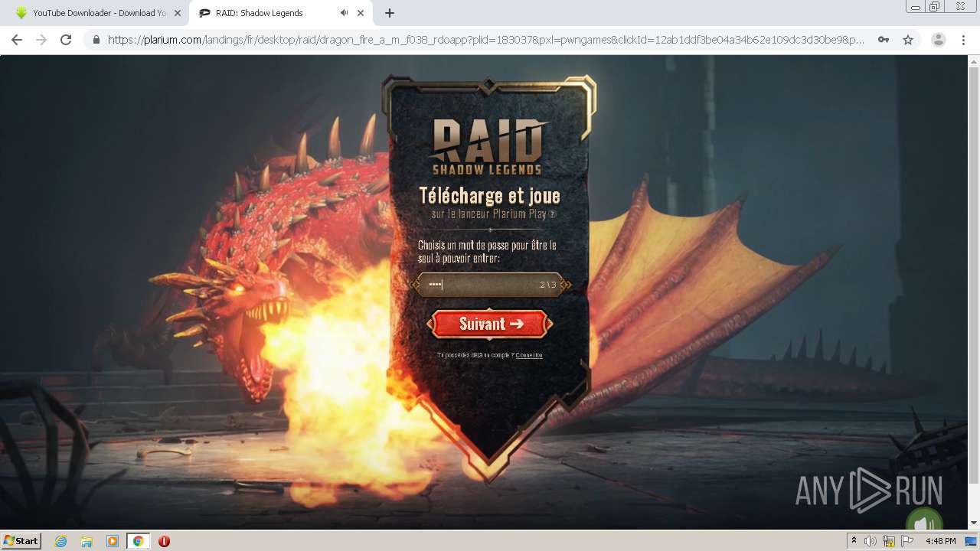Reload the current page

coord(66,40)
